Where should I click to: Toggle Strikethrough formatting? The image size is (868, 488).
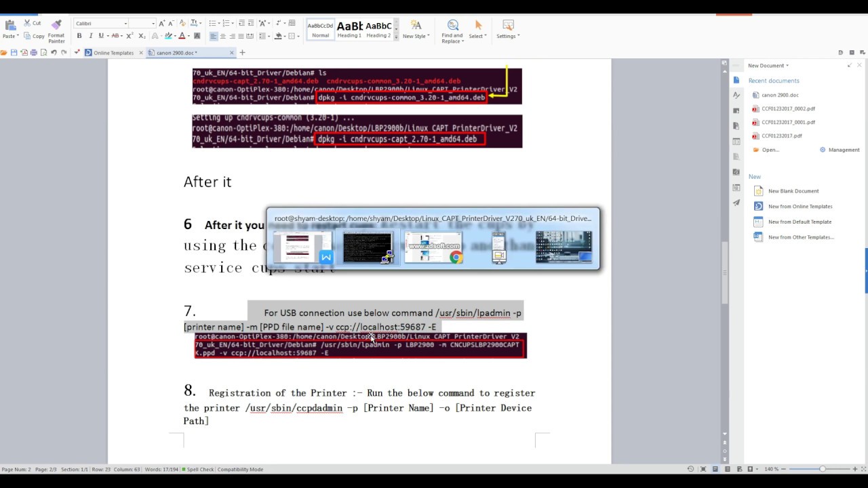click(115, 36)
